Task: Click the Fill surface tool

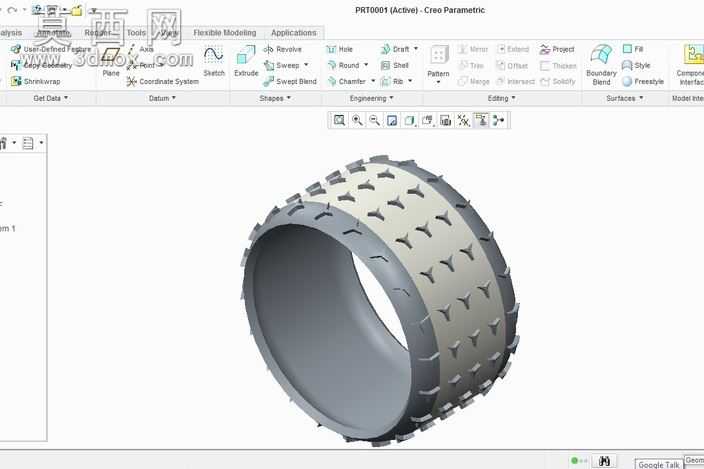Action: tap(633, 49)
